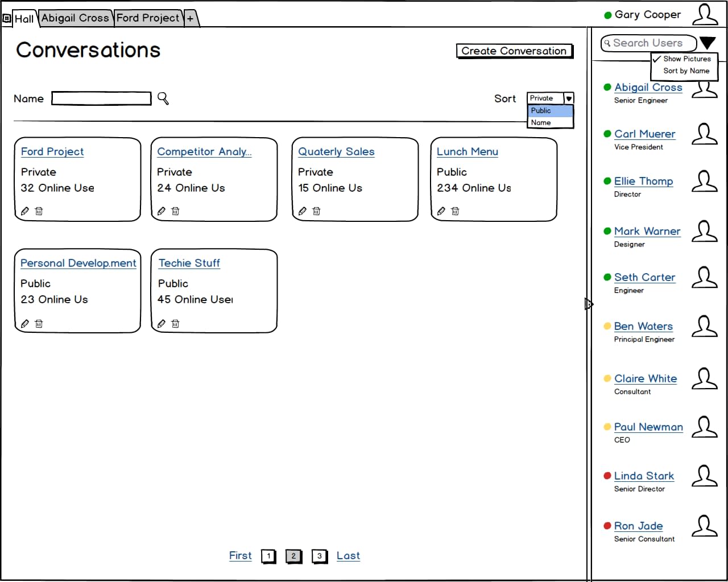Screen dimensions: 728x582
Task: Choose Public in the Sort dropdown list
Action: 550,111
